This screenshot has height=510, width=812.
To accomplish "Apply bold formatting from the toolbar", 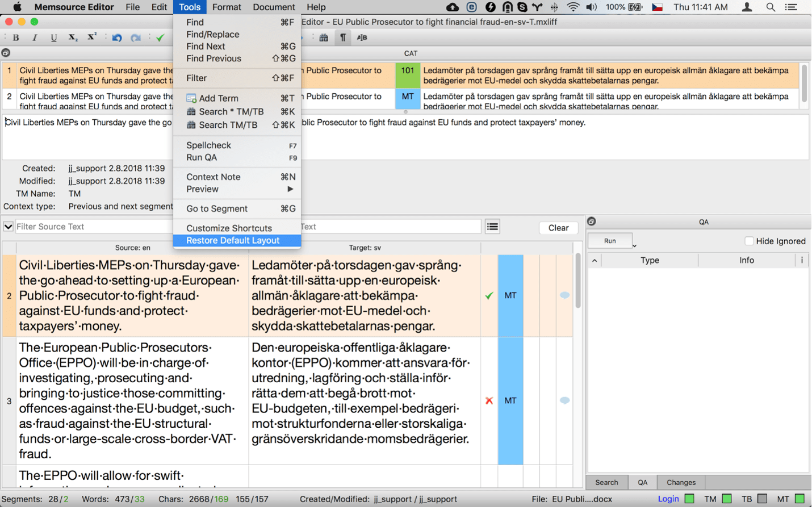I will 16,38.
